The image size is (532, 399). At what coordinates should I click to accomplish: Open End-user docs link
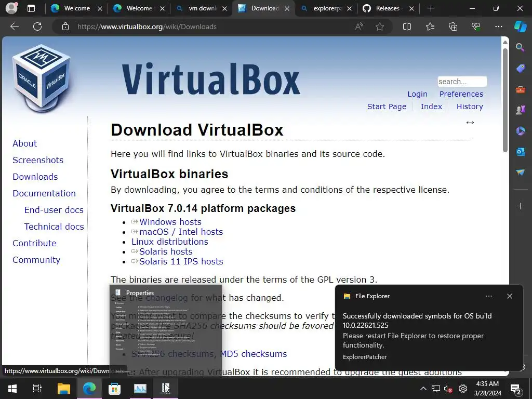54,210
